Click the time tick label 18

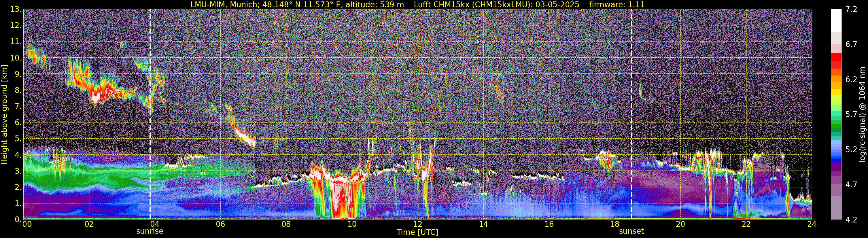pos(614,224)
